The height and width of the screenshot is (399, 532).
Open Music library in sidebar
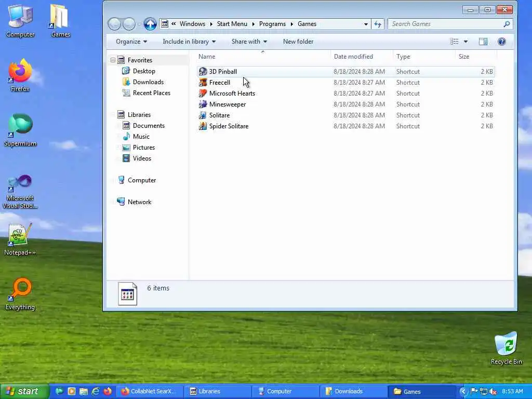coord(141,137)
